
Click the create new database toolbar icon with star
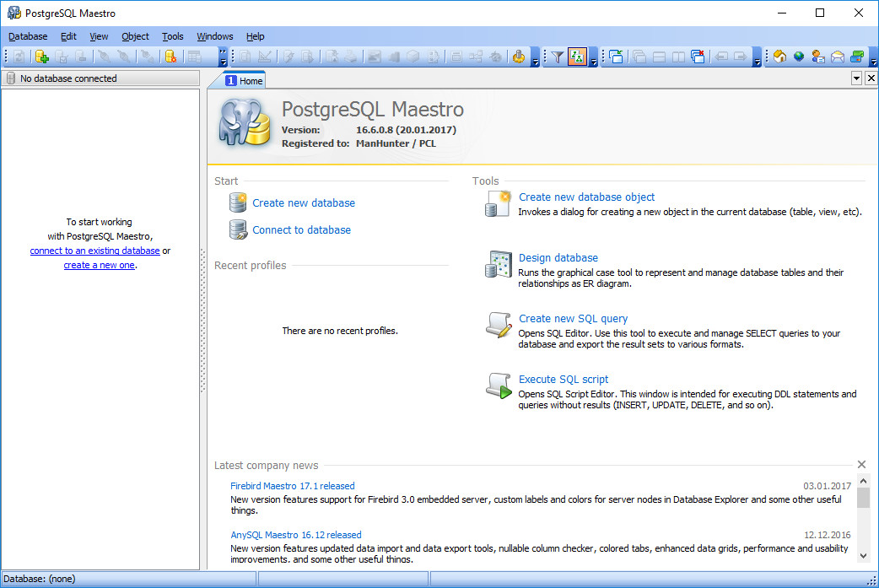(171, 57)
